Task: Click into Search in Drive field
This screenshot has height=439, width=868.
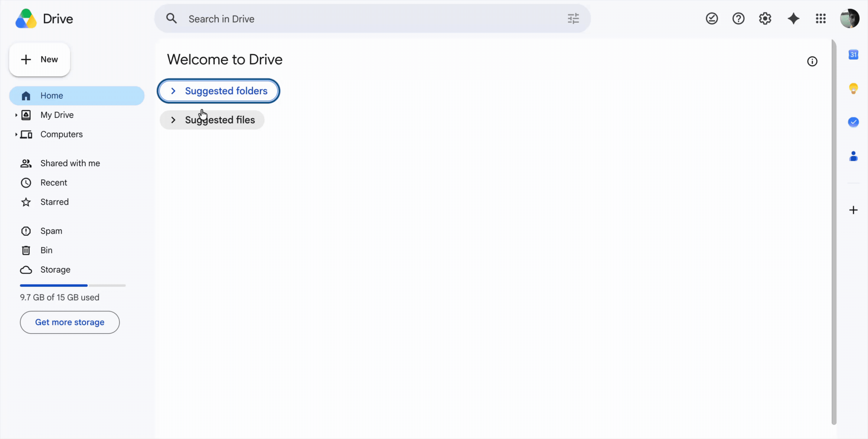Action: tap(372, 18)
